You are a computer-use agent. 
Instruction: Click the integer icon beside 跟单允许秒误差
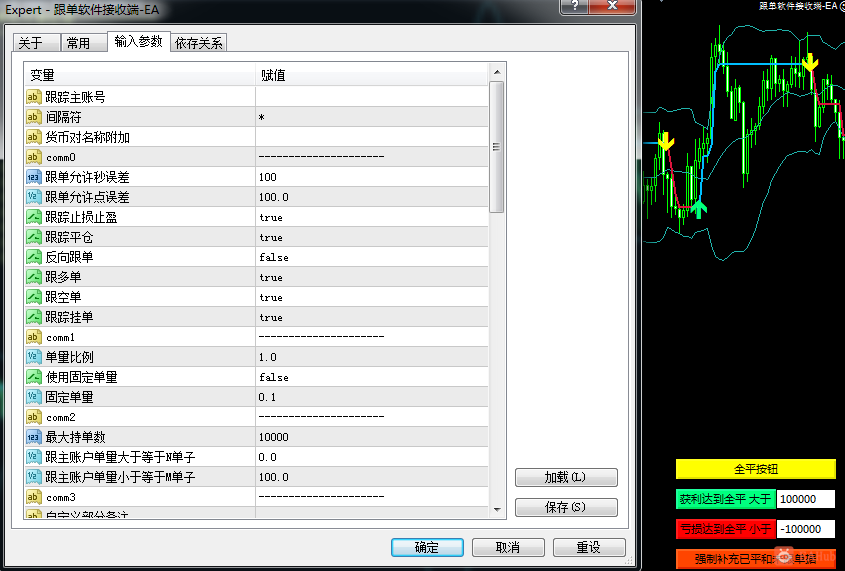(x=34, y=177)
